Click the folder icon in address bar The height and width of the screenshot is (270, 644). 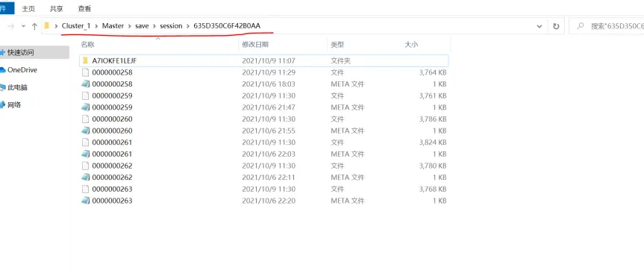coord(47,26)
